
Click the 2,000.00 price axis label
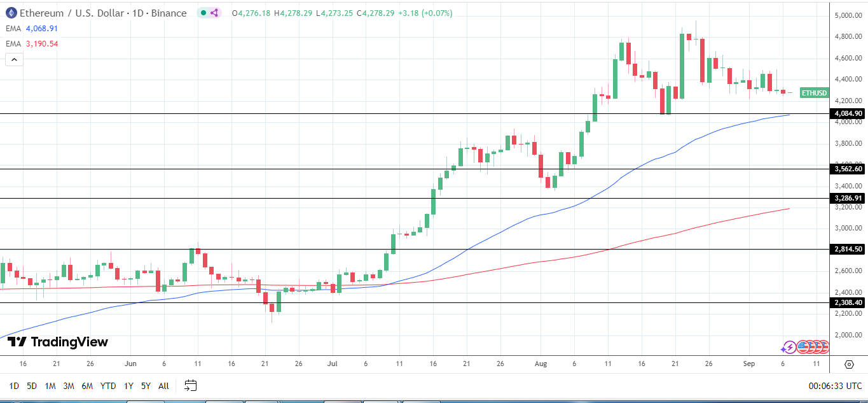click(x=848, y=335)
